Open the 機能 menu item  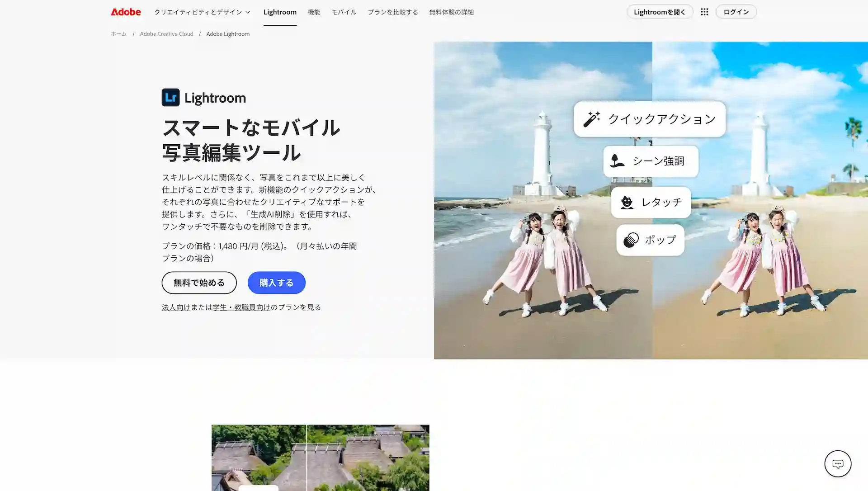click(x=314, y=12)
